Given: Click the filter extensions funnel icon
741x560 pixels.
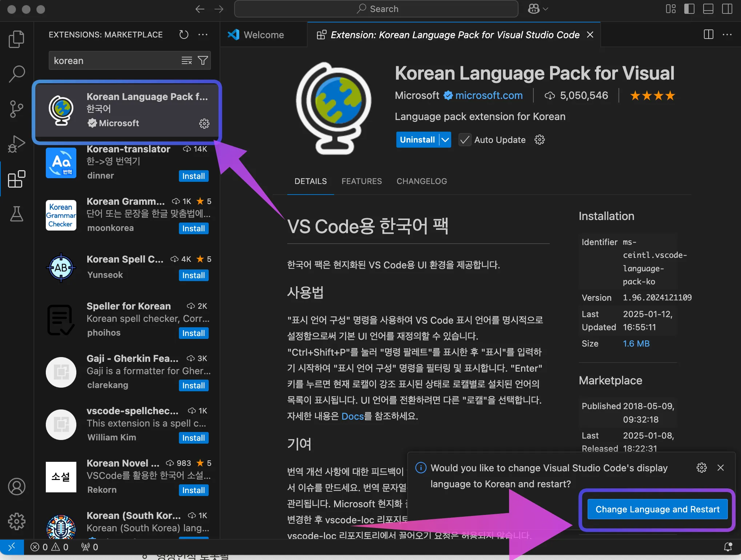Looking at the screenshot, I should coord(203,60).
